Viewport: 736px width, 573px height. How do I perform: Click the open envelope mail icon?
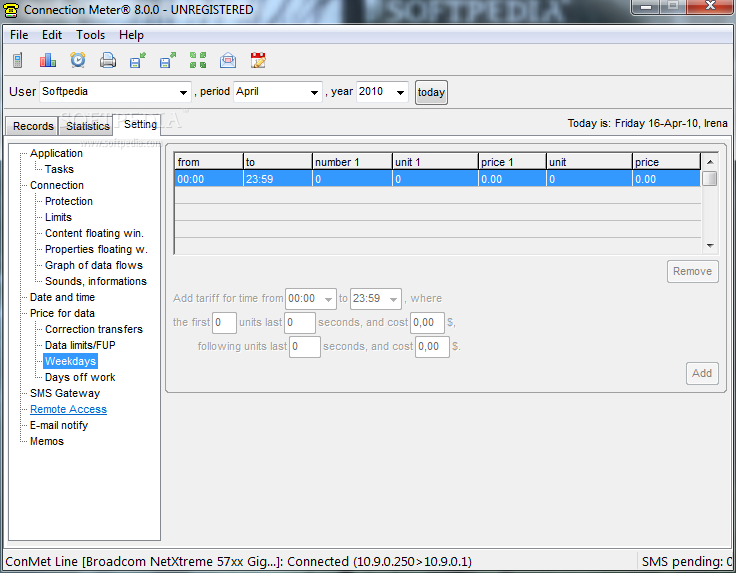point(228,60)
